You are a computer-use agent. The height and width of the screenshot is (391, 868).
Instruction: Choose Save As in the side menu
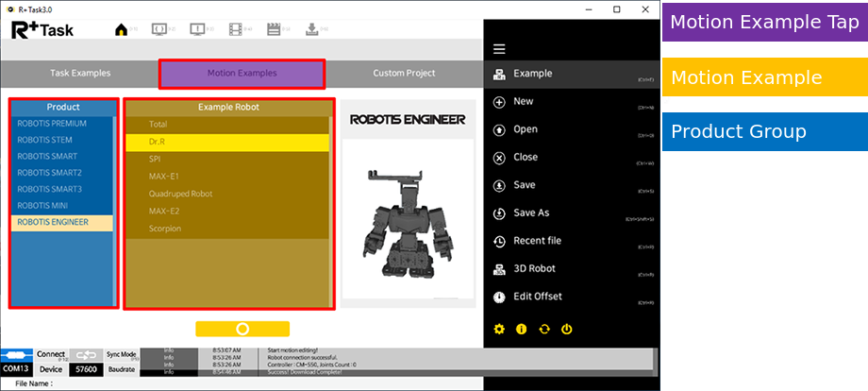pyautogui.click(x=572, y=213)
